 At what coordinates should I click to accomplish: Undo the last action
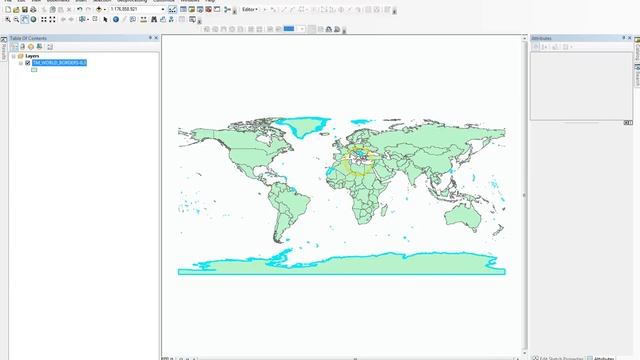[80, 9]
